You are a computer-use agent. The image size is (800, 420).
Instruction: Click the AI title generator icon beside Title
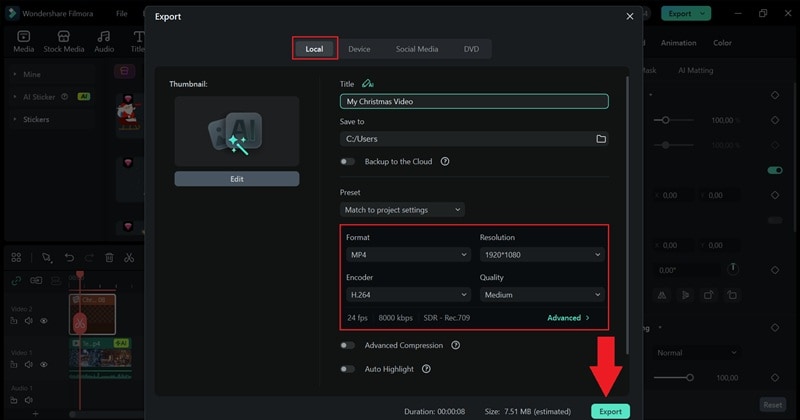(367, 83)
